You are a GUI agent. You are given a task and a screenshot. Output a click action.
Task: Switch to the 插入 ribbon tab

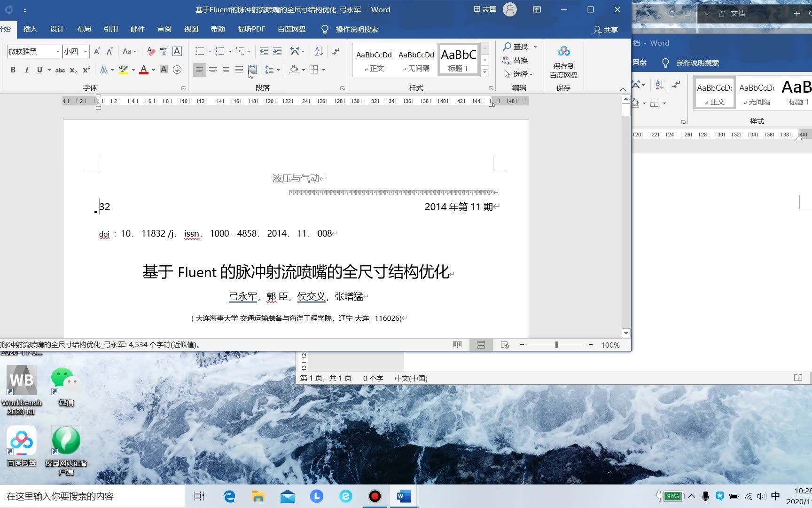click(30, 29)
